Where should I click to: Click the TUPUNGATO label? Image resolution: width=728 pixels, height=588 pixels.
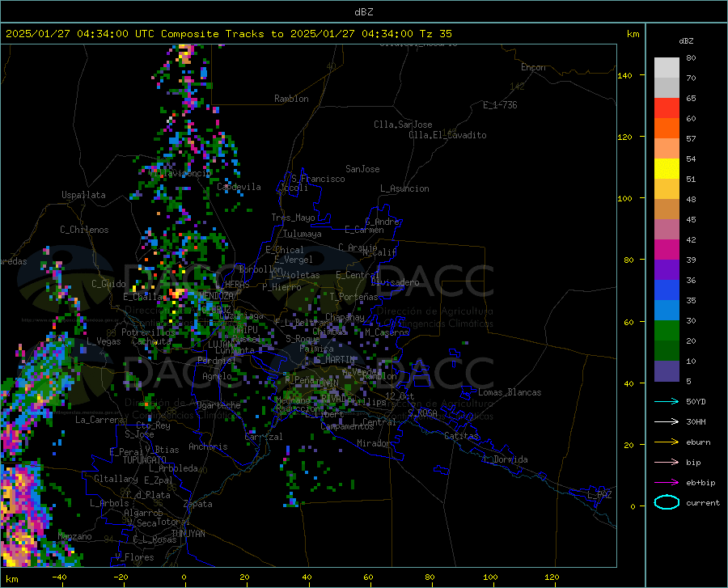click(x=145, y=460)
